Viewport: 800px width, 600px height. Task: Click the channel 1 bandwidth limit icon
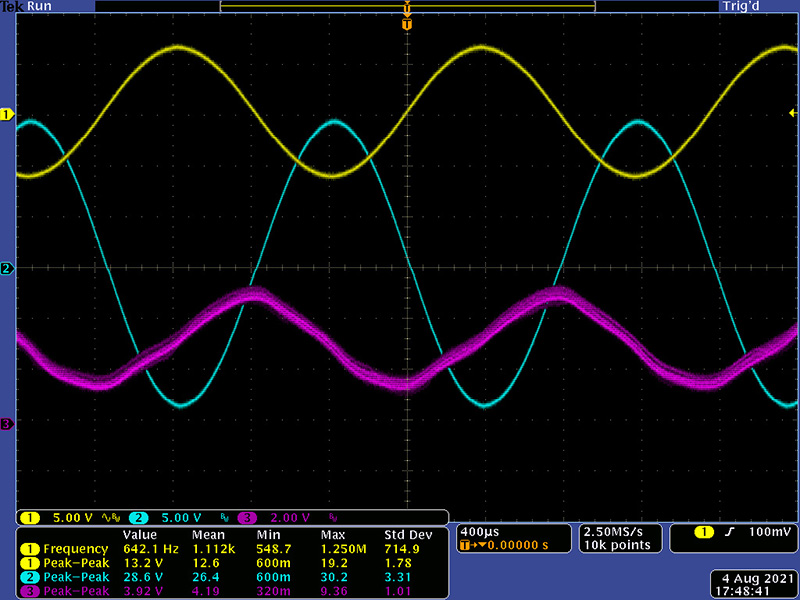pyautogui.click(x=110, y=517)
